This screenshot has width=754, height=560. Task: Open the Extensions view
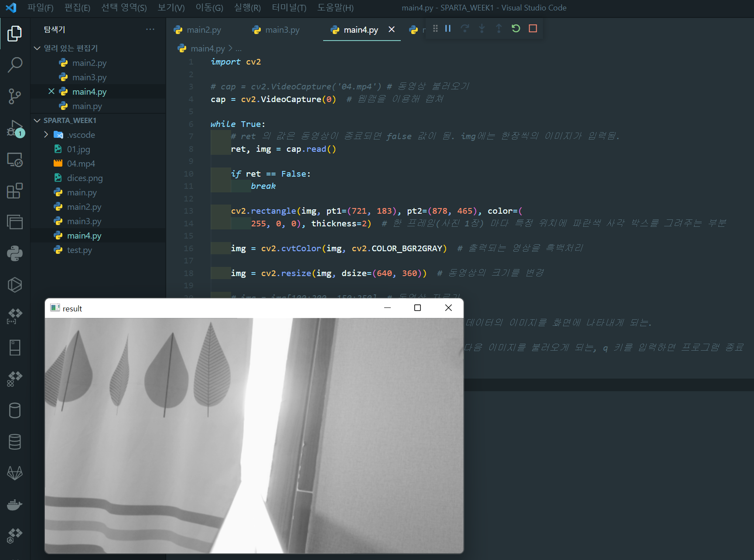[15, 191]
